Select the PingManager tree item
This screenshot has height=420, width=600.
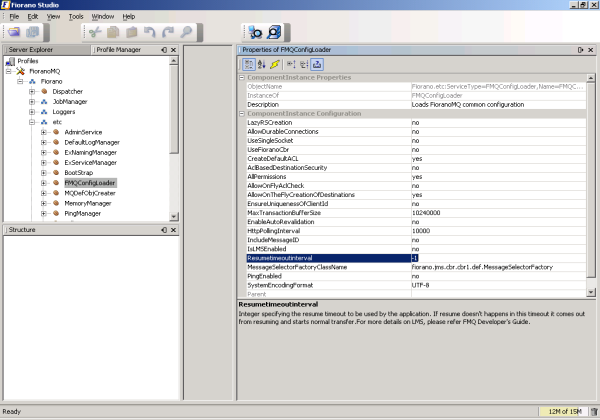click(x=83, y=213)
